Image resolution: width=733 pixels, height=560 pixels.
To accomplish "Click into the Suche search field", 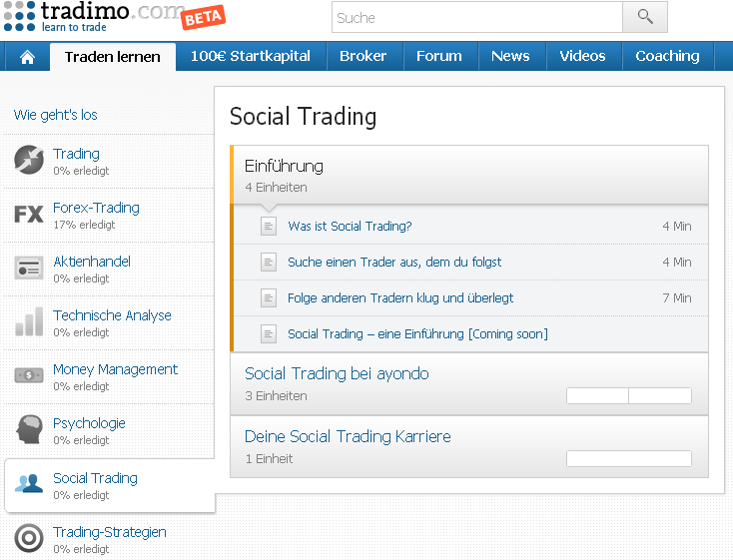I will [476, 18].
